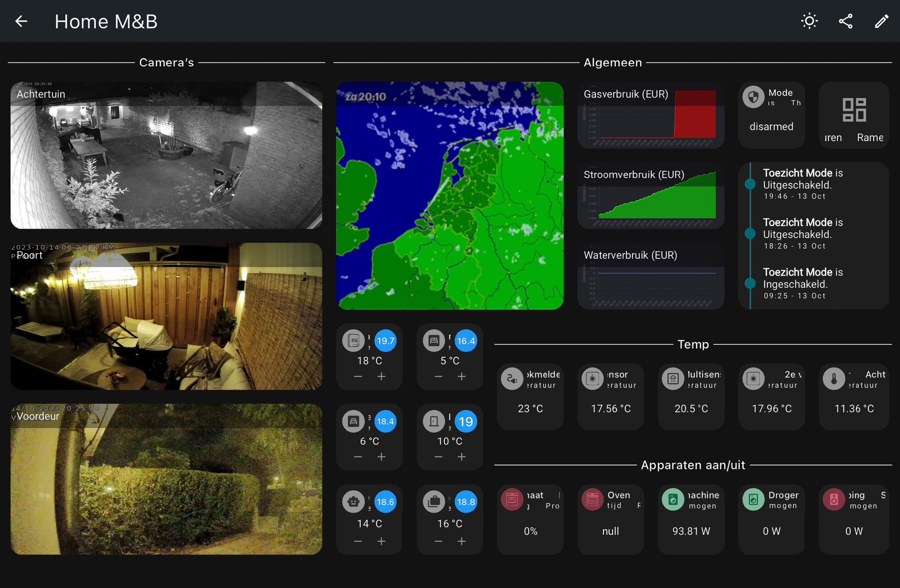Viewport: 900px width, 588px height.
Task: Open dashboard editing with the pencil icon
Action: tap(882, 21)
